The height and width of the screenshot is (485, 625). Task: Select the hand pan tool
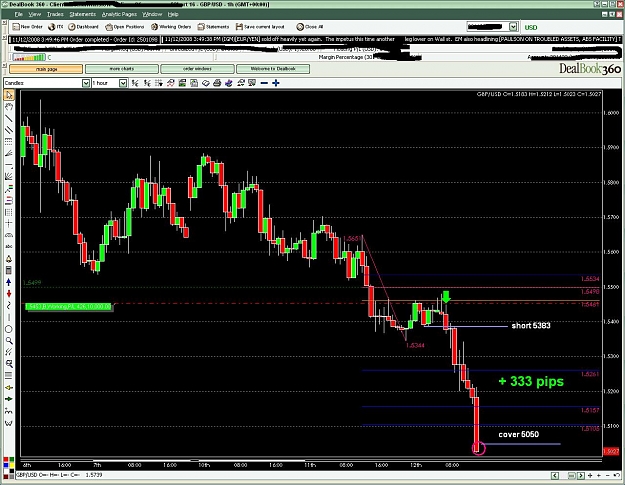(x=9, y=106)
